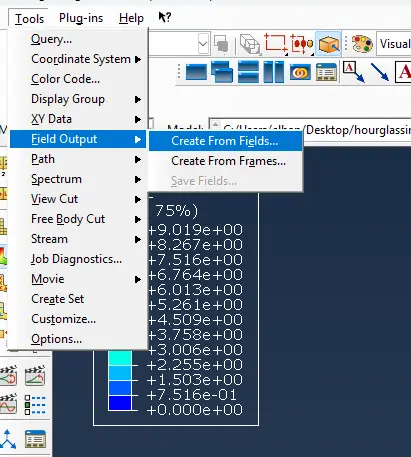Open the Plug-ins menu

coord(81,18)
